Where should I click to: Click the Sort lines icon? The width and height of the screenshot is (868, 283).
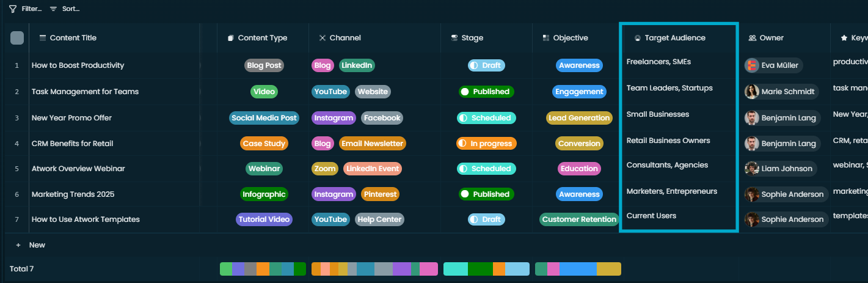tap(54, 9)
